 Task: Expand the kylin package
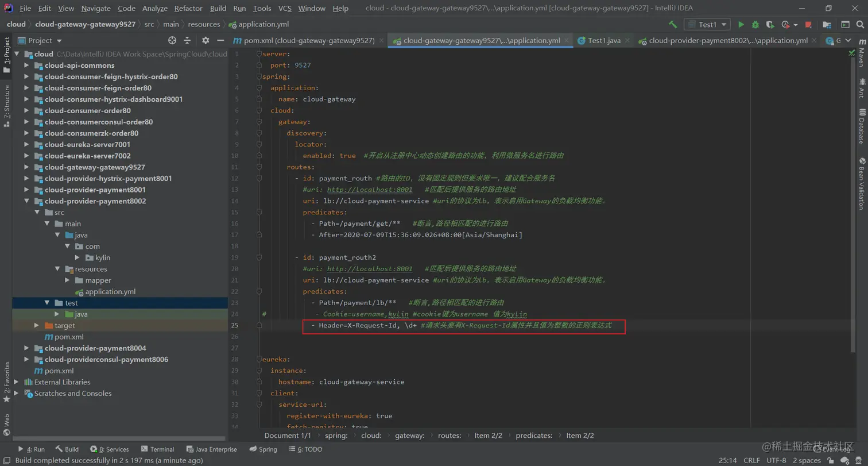click(78, 257)
